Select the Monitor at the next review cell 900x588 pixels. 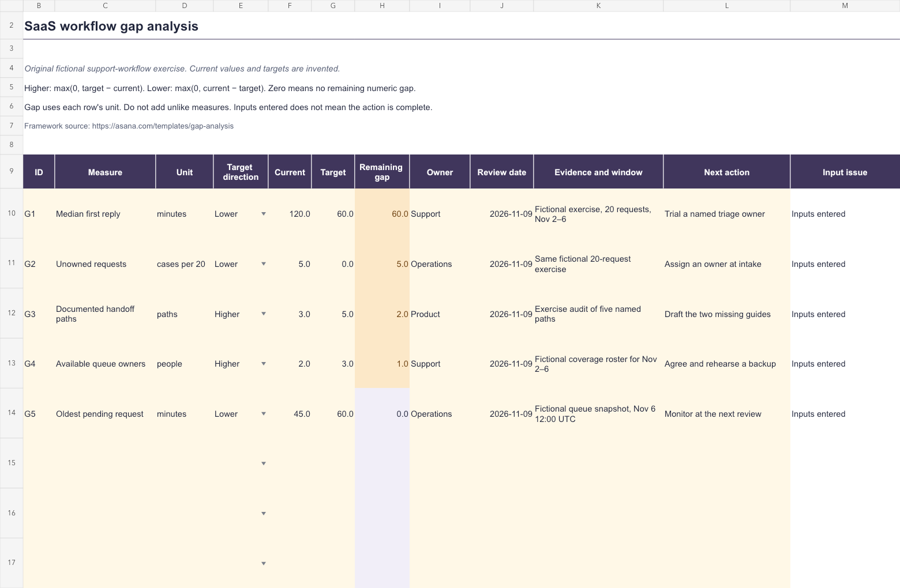(727, 414)
